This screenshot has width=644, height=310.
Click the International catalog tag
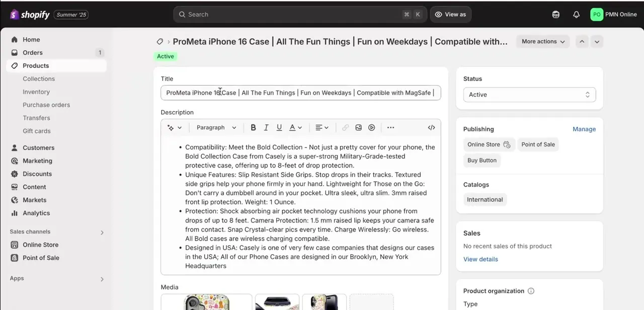tap(485, 200)
